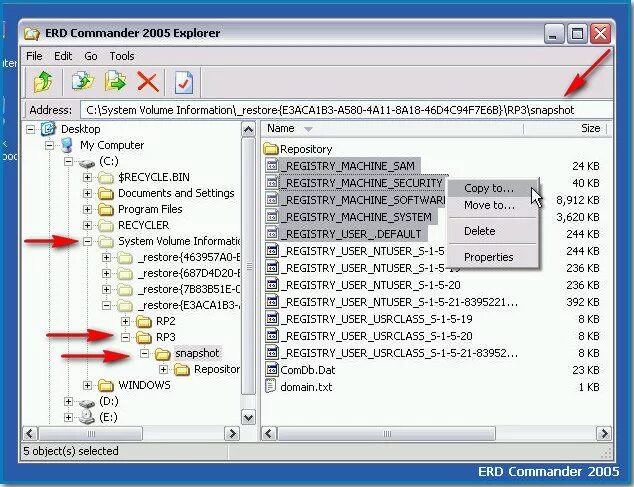
Task: Click the E: drive icon
Action: click(x=87, y=417)
